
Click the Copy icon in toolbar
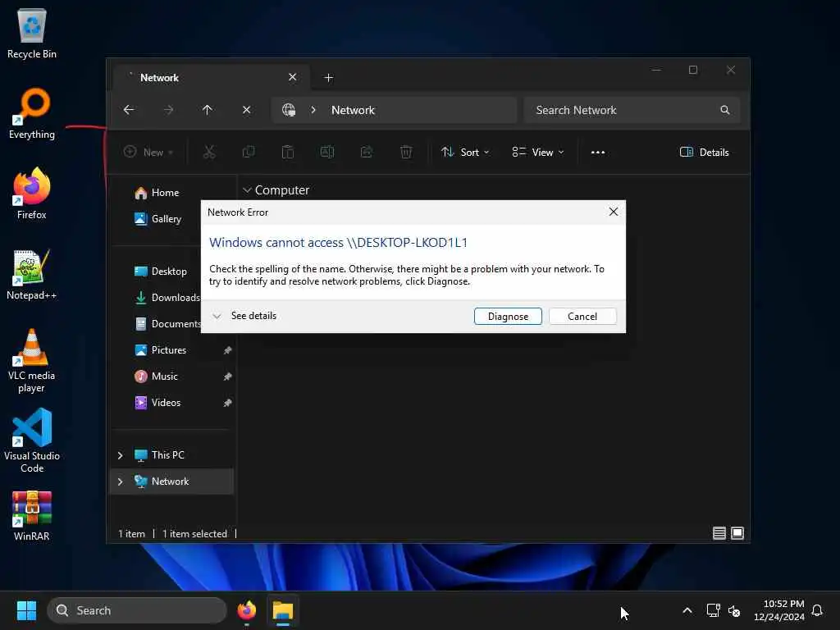pyautogui.click(x=249, y=152)
